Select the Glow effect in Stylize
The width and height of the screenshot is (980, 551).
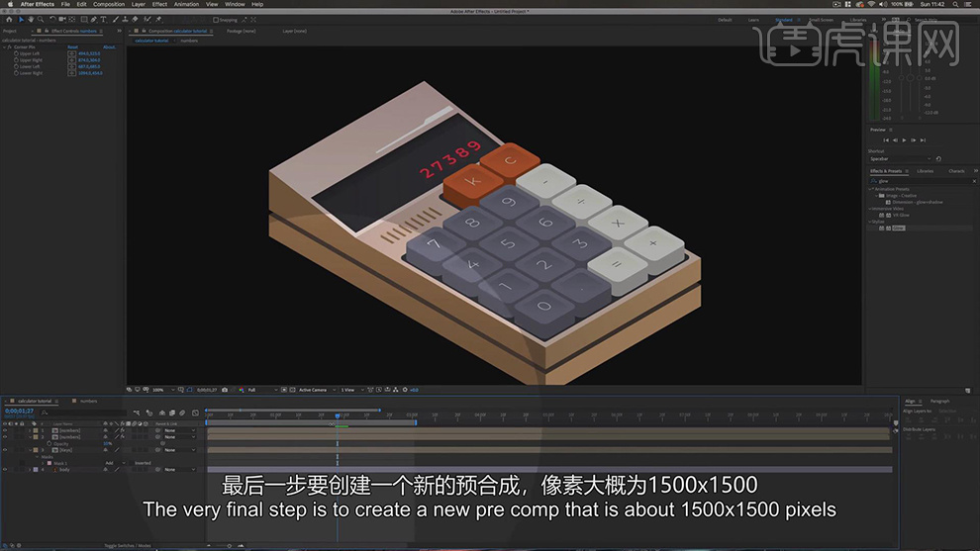coord(898,229)
